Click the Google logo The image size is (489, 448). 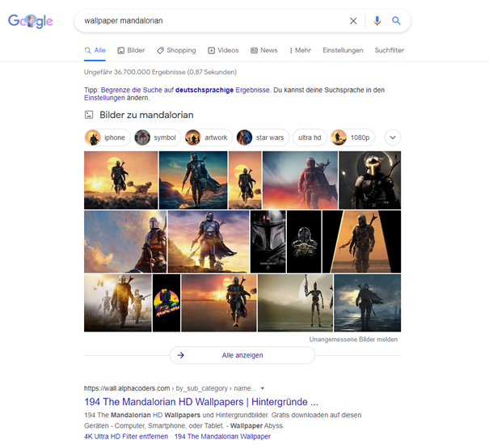click(30, 21)
